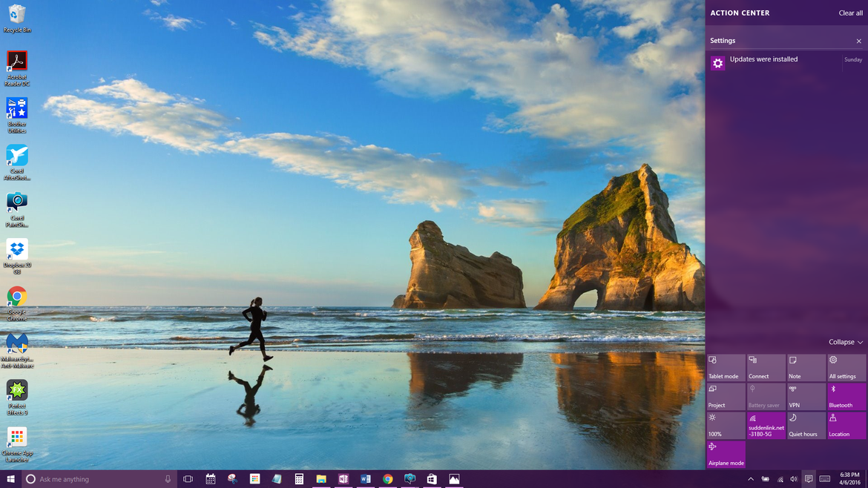Toggle Airplane mode in Action Center
This screenshot has width=868, height=488.
click(726, 452)
